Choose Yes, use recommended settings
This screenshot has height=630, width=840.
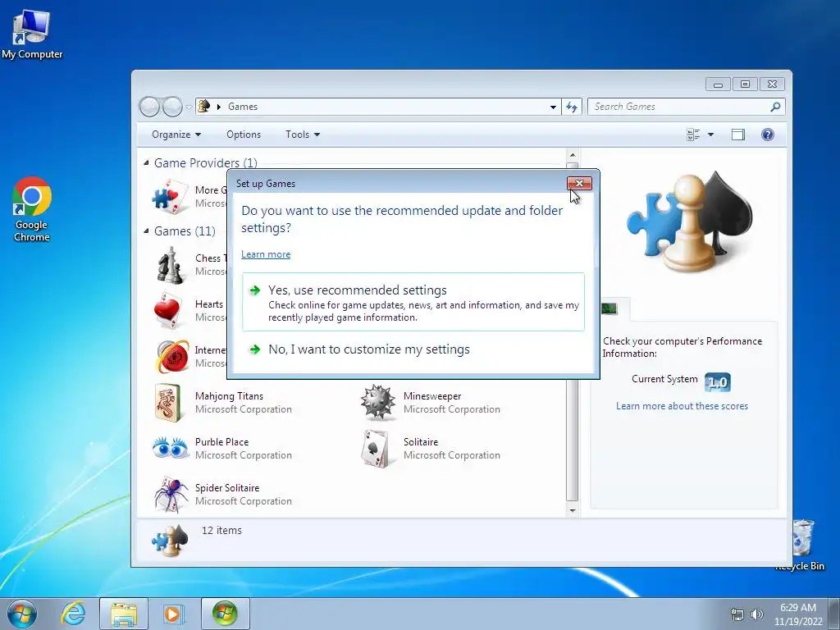point(413,302)
